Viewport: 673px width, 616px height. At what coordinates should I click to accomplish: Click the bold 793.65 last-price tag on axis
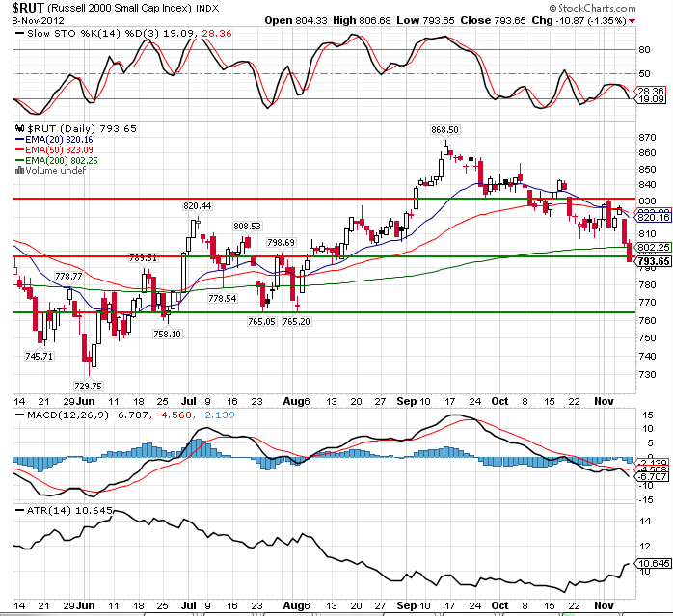point(653,261)
